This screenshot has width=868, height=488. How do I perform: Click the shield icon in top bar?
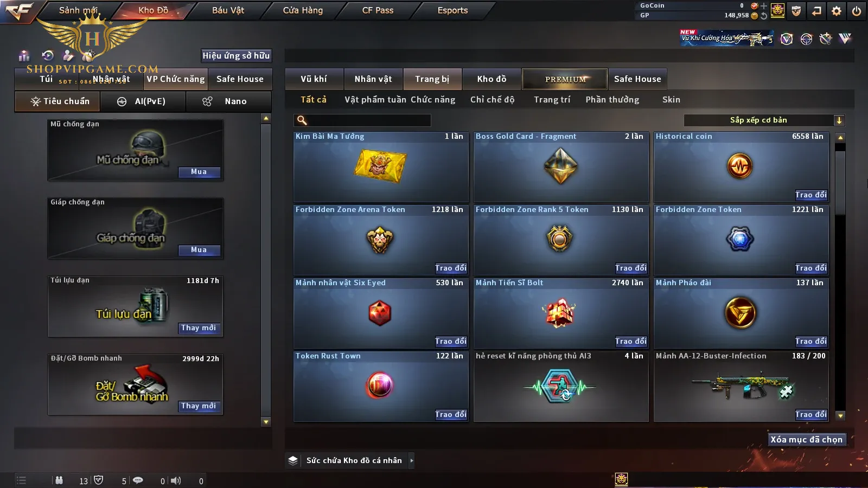tap(796, 10)
